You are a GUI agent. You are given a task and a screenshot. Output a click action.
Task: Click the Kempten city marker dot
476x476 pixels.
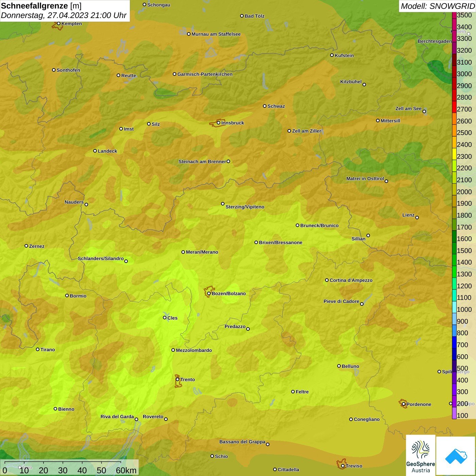(x=58, y=23)
